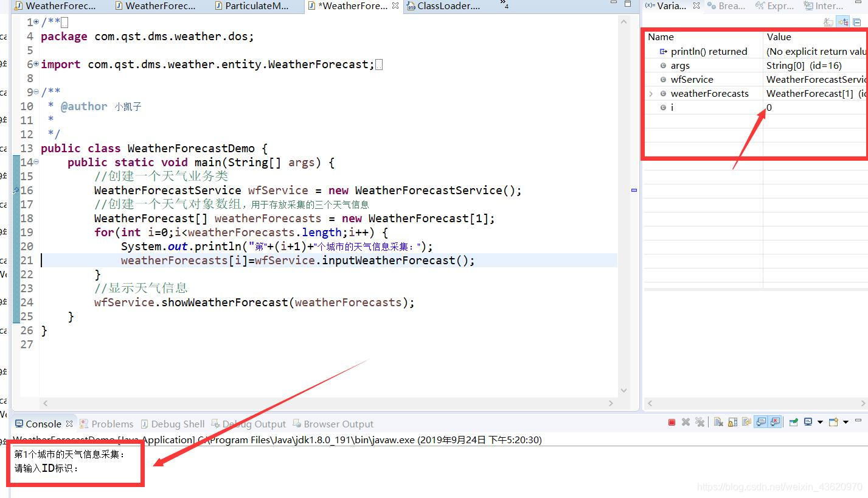This screenshot has width=868, height=498.
Task: Click line number 21 in editor gutter
Action: 27,260
